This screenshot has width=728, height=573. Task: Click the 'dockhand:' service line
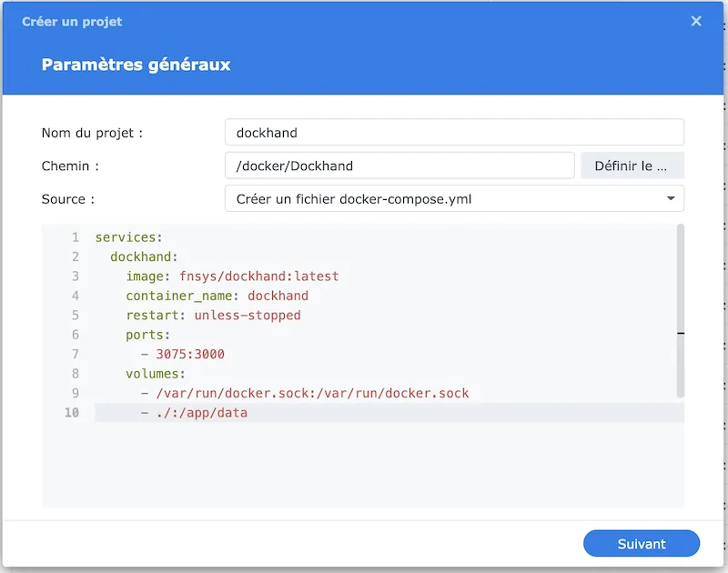coord(144,256)
